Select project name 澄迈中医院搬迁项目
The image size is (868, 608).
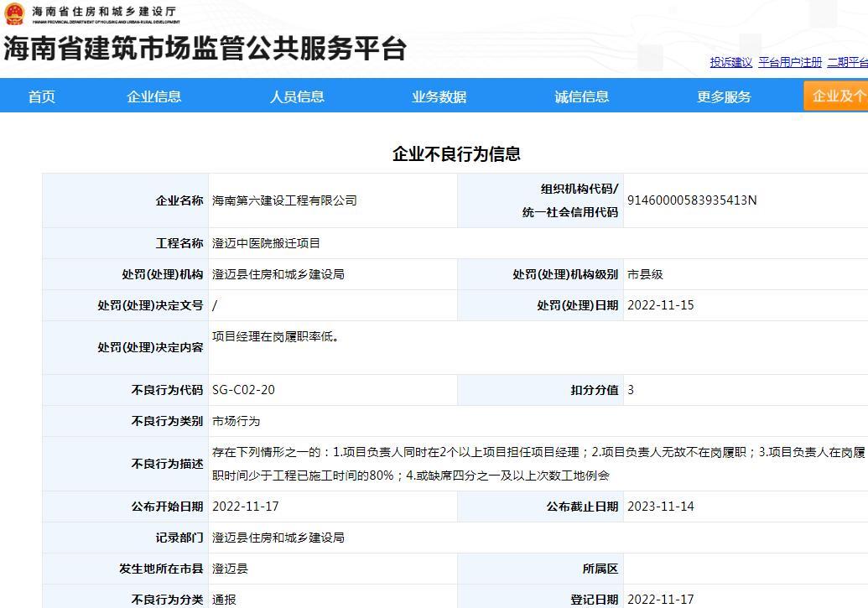point(266,243)
